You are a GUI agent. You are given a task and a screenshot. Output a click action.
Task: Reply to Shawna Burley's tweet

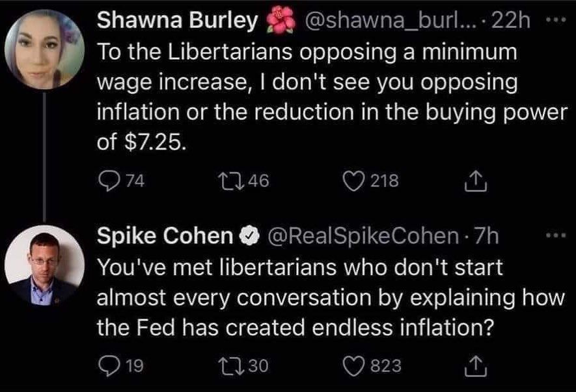pyautogui.click(x=109, y=181)
